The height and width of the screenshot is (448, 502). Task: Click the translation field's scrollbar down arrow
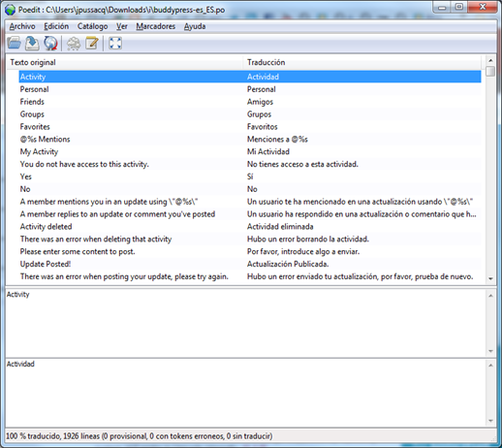pyautogui.click(x=490, y=421)
